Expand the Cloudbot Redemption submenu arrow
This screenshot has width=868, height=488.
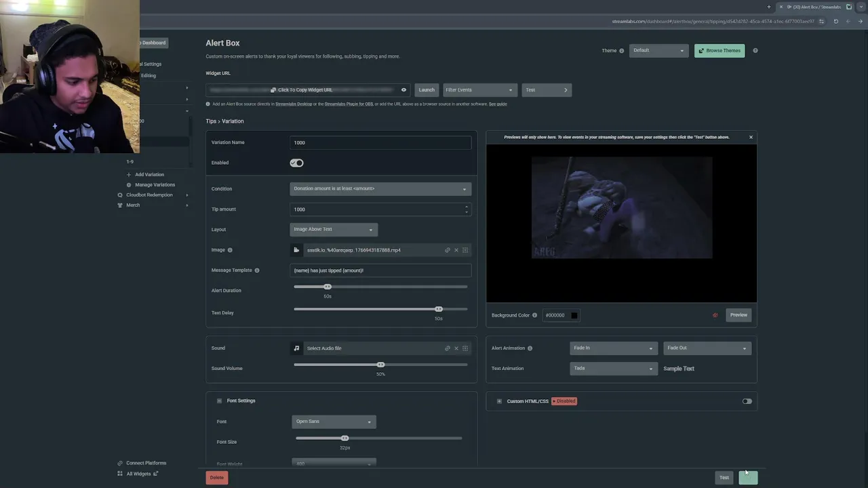pos(187,195)
